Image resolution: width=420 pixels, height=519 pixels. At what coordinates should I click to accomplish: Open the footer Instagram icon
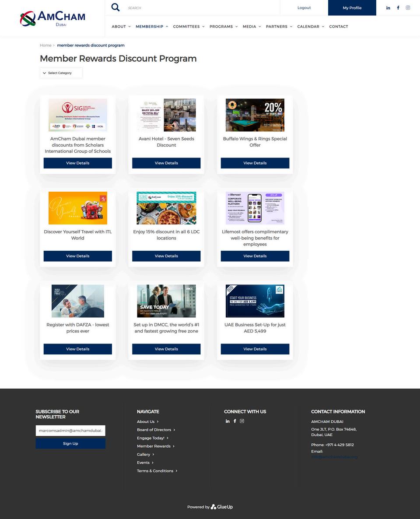click(242, 421)
